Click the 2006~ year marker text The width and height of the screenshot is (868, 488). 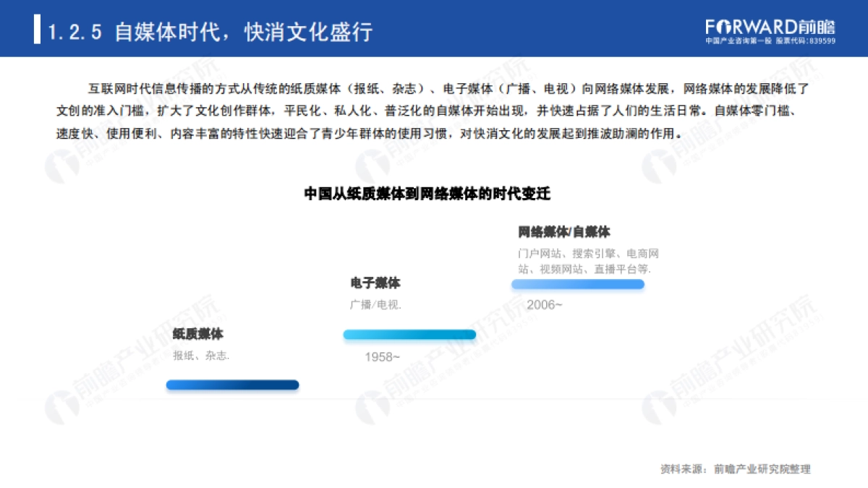coord(543,305)
